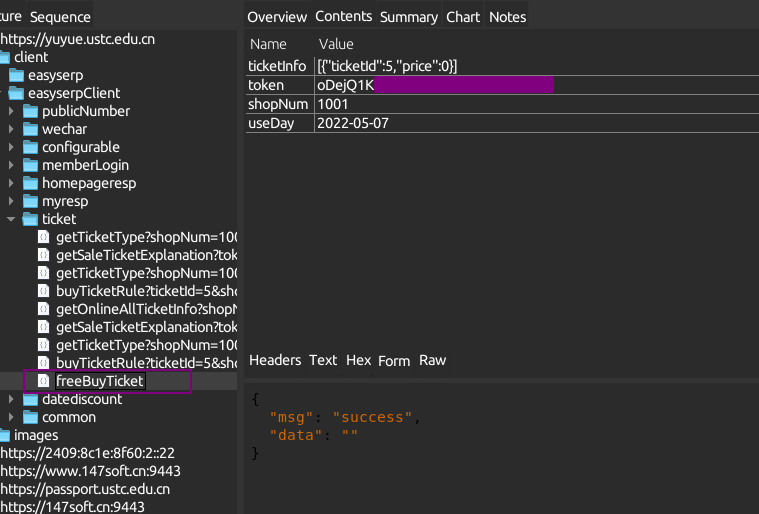Click the homepageresp folder icon
759x514 pixels.
(x=29, y=183)
